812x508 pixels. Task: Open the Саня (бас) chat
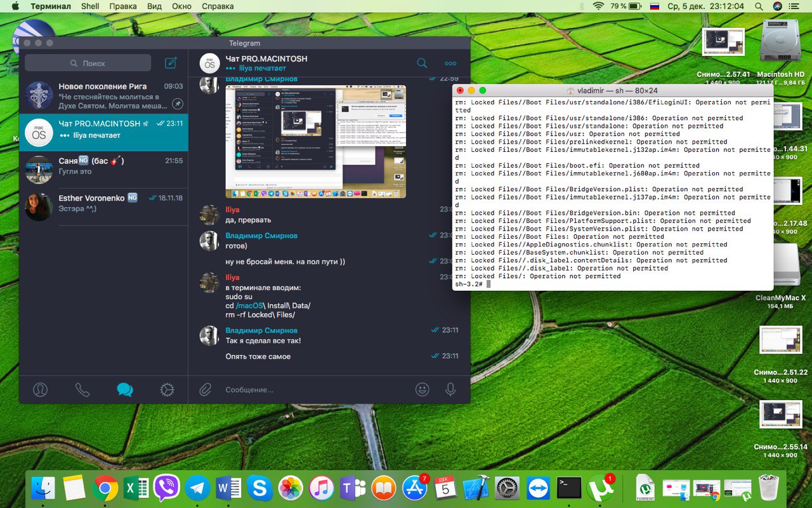103,170
